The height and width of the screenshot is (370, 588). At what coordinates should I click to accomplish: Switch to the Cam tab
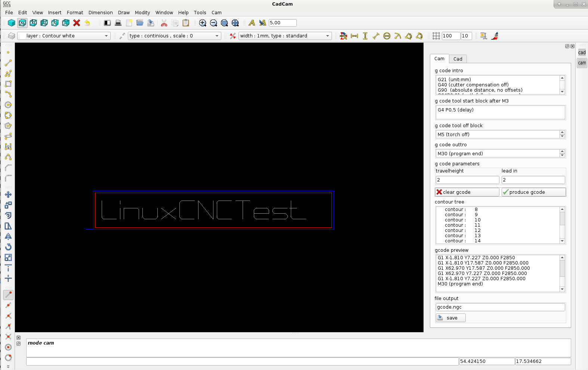pyautogui.click(x=439, y=58)
